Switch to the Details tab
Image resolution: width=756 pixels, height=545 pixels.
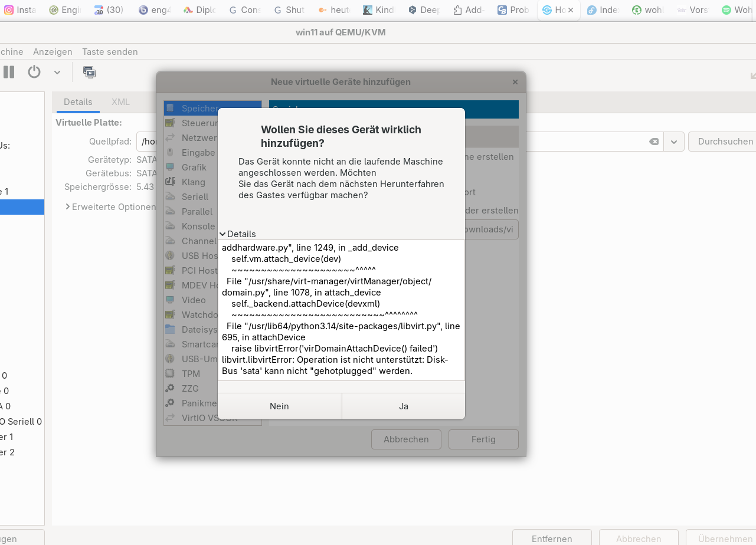coord(78,102)
